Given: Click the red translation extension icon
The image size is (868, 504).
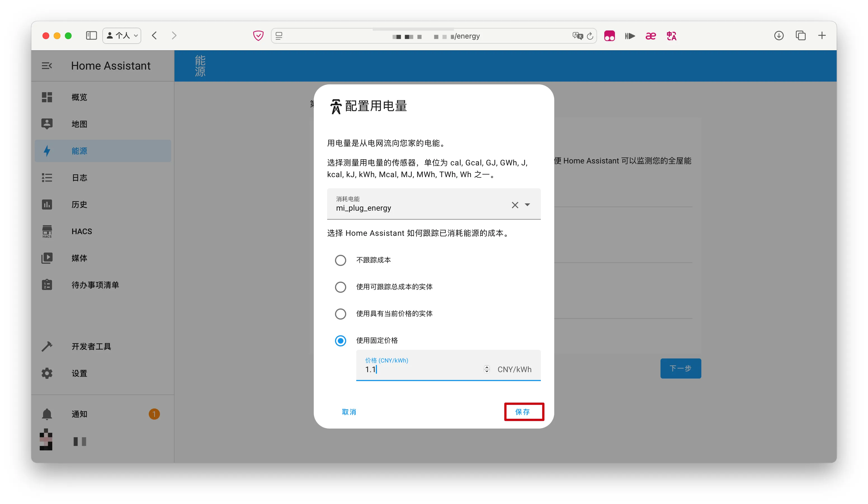Looking at the screenshot, I should pyautogui.click(x=671, y=36).
